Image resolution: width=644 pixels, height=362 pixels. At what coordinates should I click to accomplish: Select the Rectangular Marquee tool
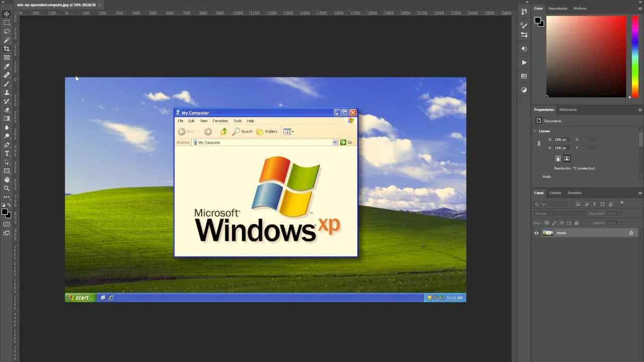tap(7, 23)
